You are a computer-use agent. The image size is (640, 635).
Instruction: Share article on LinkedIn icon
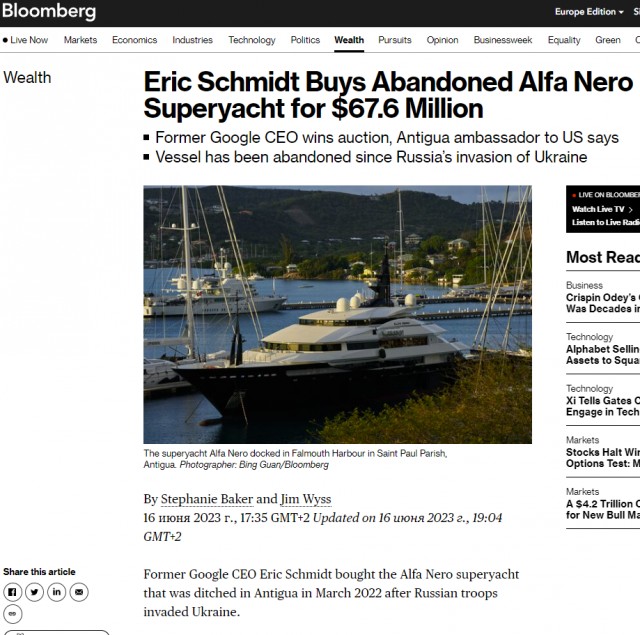pyautogui.click(x=57, y=592)
